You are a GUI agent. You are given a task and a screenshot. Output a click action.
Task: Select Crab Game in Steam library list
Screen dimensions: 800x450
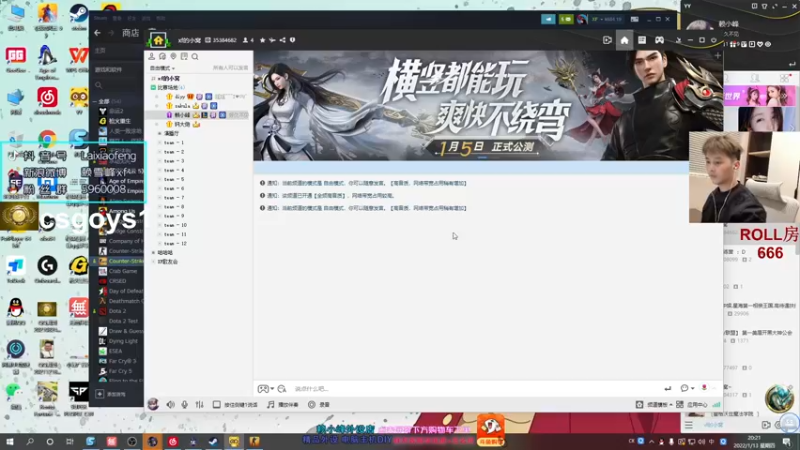122,271
